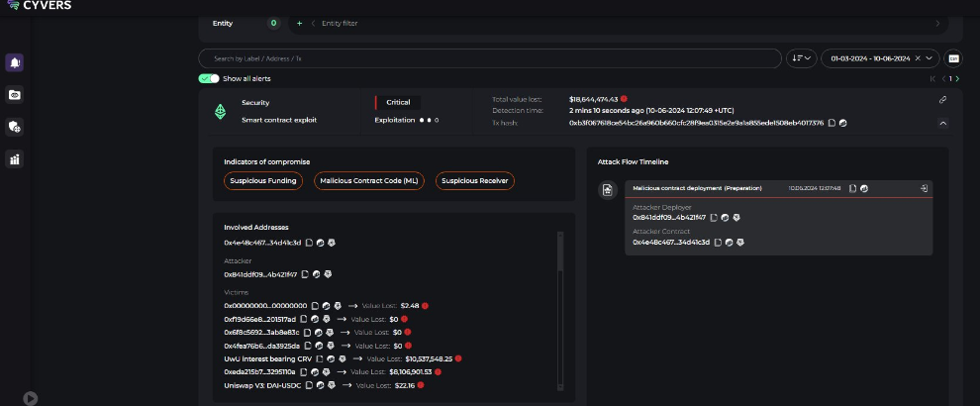
Task: Export alerts with the CSV icon
Action: coord(953,58)
